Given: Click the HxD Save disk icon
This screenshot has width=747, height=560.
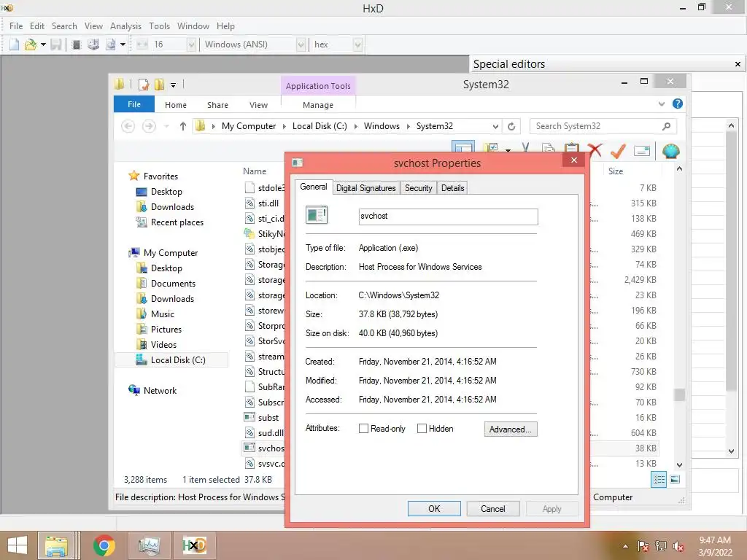Looking at the screenshot, I should (55, 44).
